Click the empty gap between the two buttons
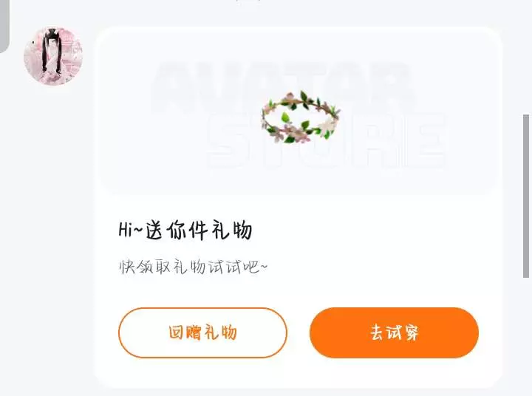Viewport: 532px width, 396px height. 299,332
